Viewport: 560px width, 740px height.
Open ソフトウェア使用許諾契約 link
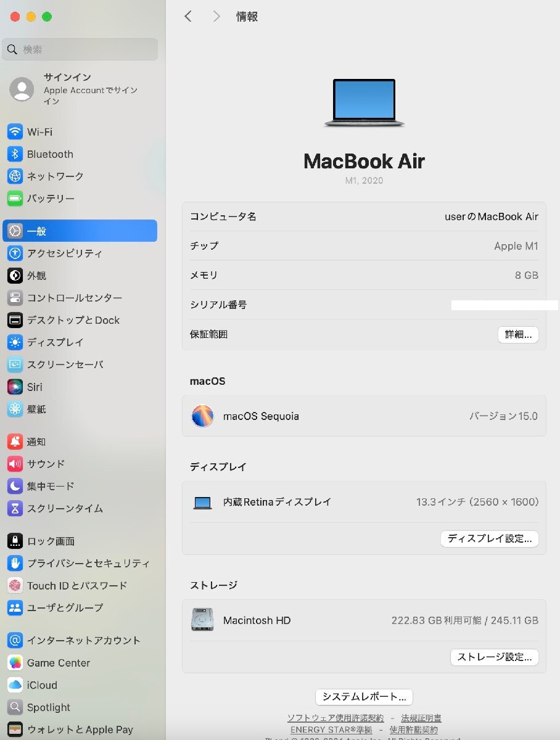[x=336, y=718]
